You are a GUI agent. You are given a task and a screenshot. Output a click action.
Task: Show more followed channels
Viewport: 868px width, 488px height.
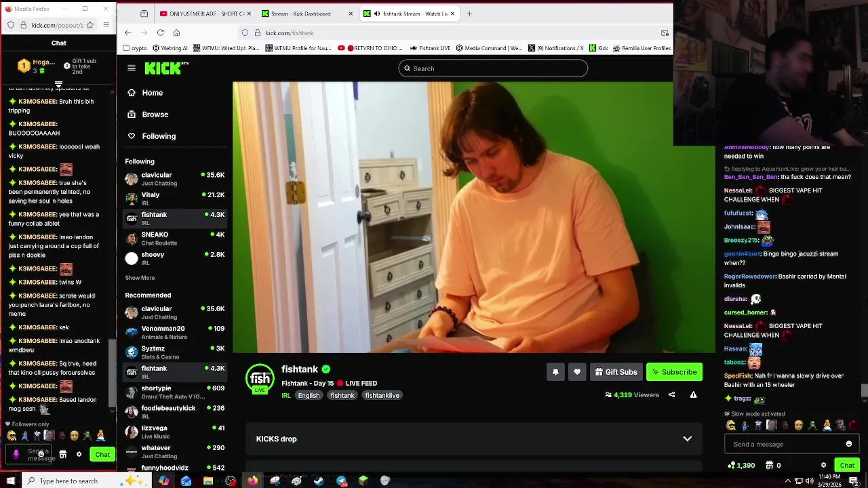coord(140,278)
